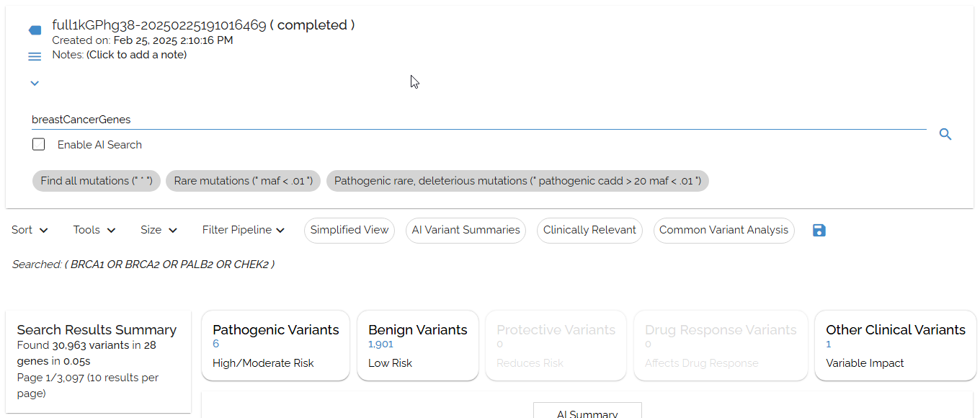Click the breastCancerGenes search input field
The width and height of the screenshot is (980, 418).
(x=476, y=120)
